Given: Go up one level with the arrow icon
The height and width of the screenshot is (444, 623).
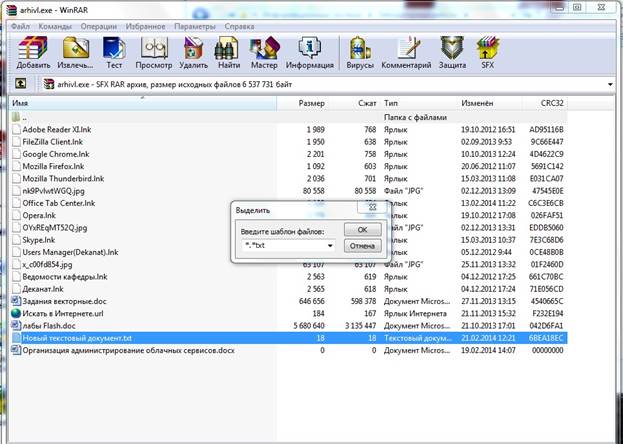Looking at the screenshot, I should (x=21, y=84).
